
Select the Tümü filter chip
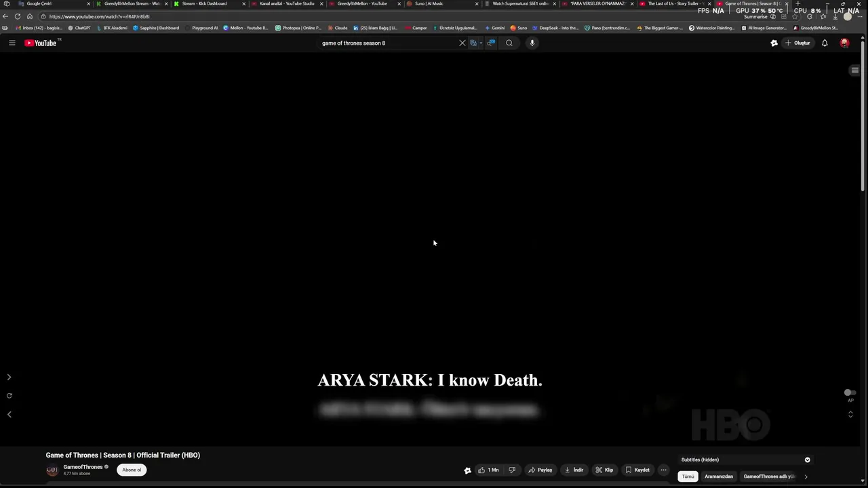688,476
